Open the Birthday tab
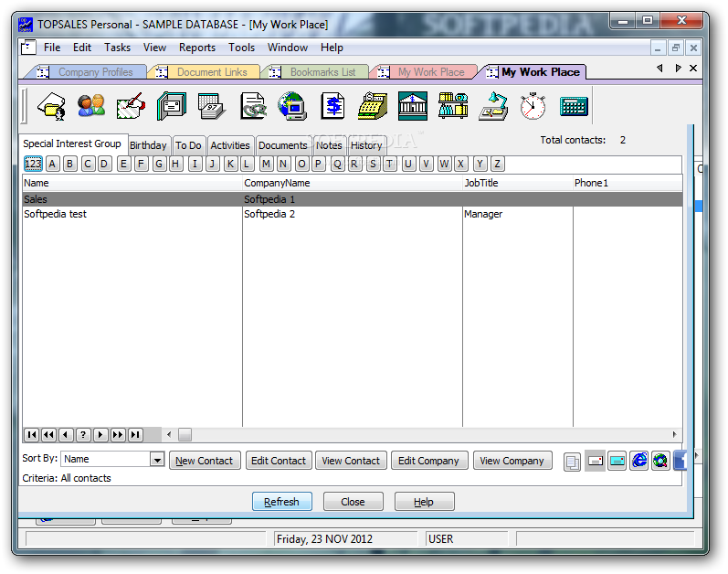The height and width of the screenshot is (574, 728). tap(148, 145)
